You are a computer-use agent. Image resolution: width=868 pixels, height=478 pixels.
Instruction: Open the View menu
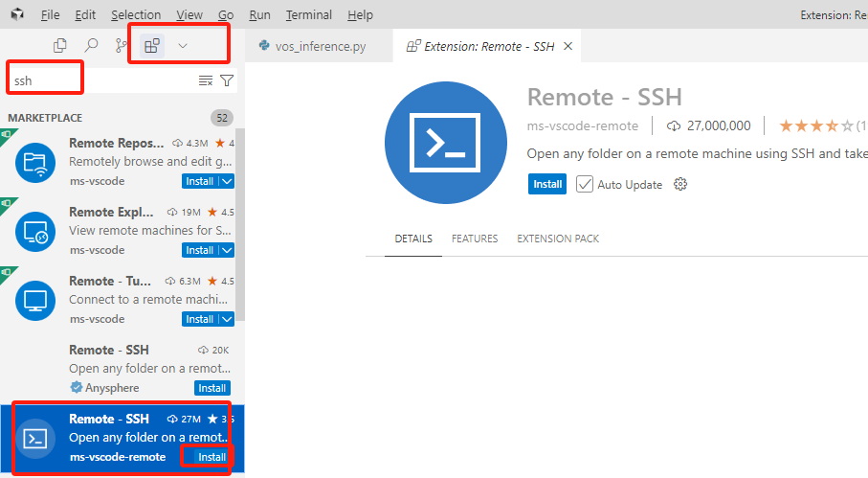pos(189,15)
